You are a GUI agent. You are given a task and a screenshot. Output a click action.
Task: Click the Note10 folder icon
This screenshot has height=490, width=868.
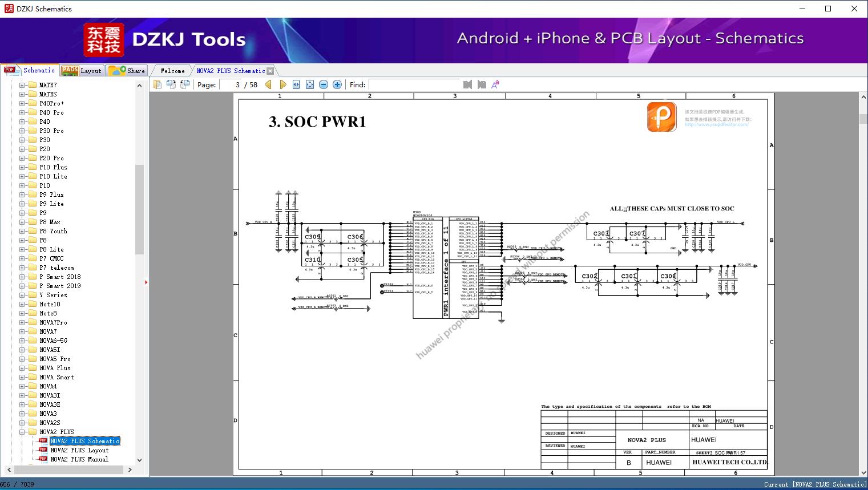pyautogui.click(x=33, y=304)
